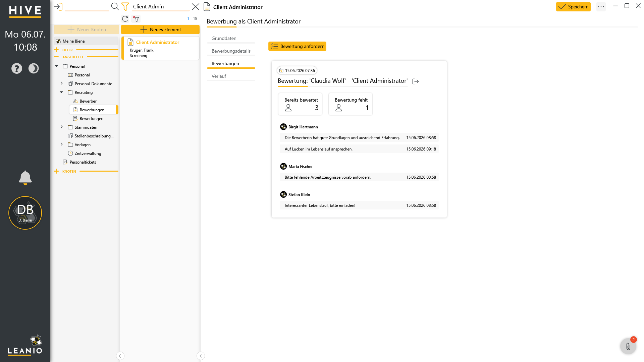
Task: Open notifications bell
Action: (x=25, y=178)
